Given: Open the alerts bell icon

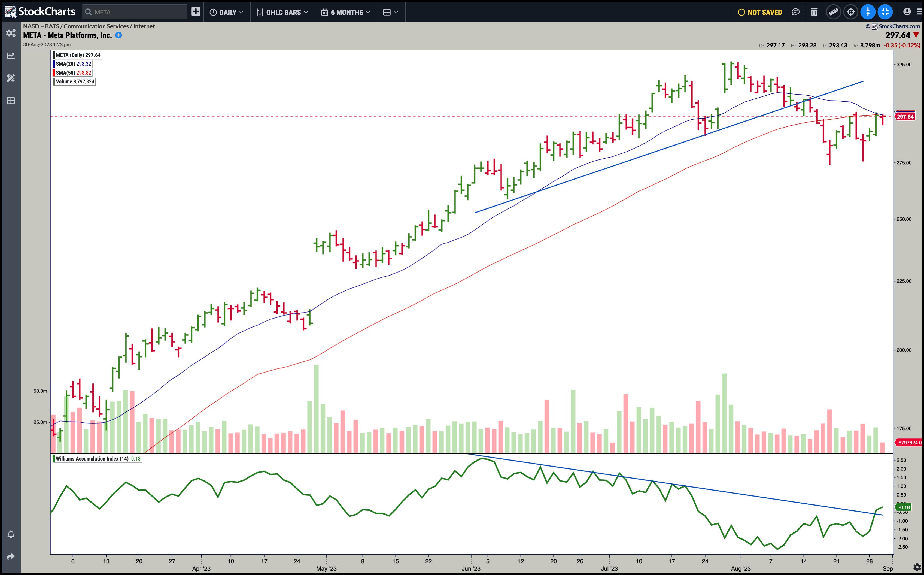Looking at the screenshot, I should pyautogui.click(x=11, y=534).
